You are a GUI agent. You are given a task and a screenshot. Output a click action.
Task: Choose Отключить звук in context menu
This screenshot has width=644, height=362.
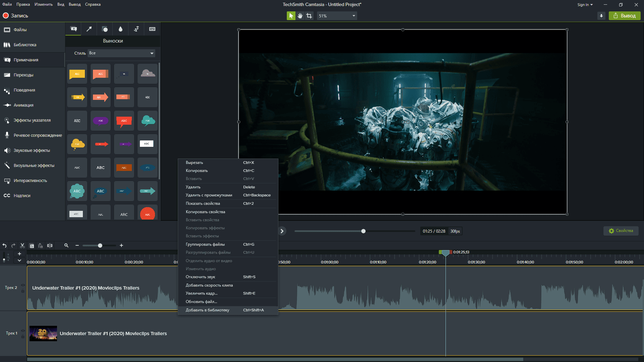click(x=228, y=277)
